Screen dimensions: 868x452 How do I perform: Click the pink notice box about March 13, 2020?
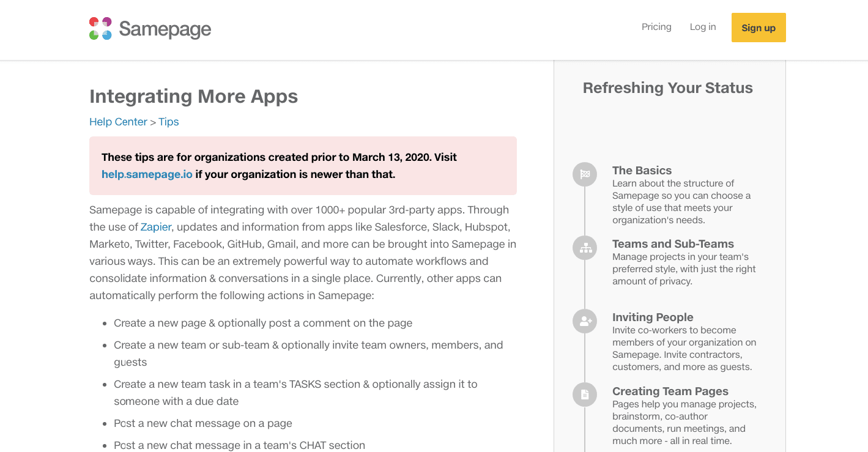click(x=303, y=166)
